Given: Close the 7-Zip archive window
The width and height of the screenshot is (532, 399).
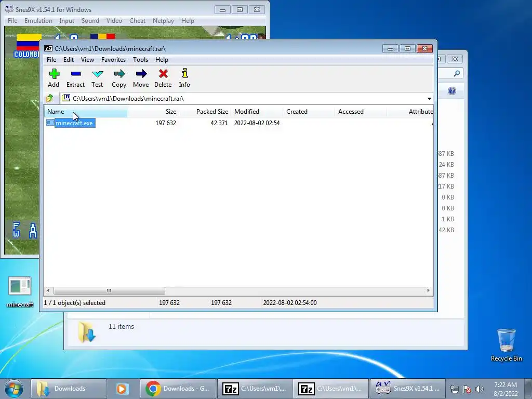Looking at the screenshot, I should [x=424, y=49].
